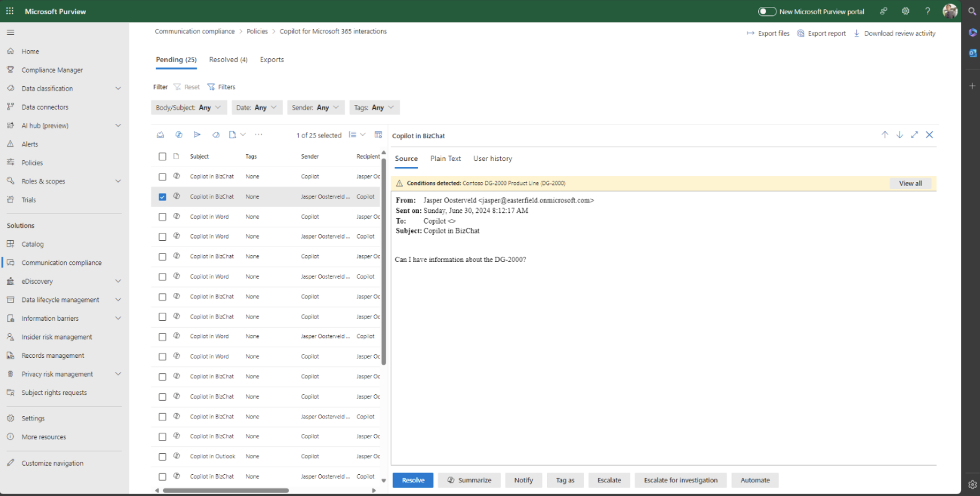Expand the preview pane to full screen

[914, 135]
